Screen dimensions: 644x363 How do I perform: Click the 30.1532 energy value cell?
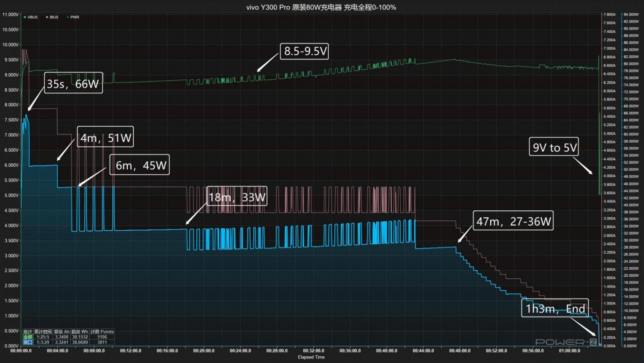tap(80, 337)
